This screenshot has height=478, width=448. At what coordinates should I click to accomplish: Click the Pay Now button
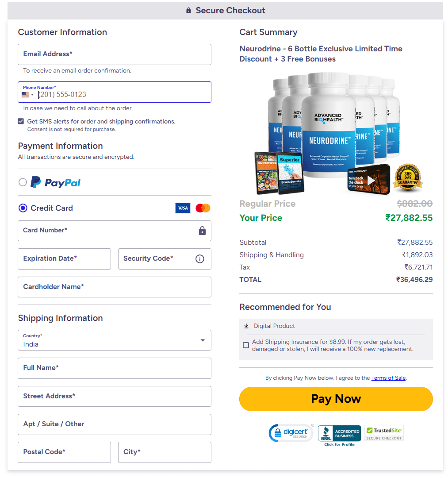coord(336,399)
